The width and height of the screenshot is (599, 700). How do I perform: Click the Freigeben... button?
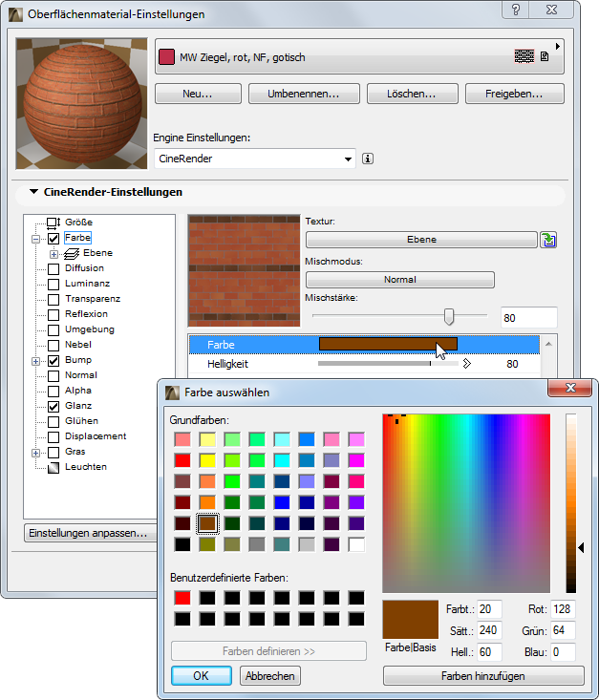click(x=515, y=94)
